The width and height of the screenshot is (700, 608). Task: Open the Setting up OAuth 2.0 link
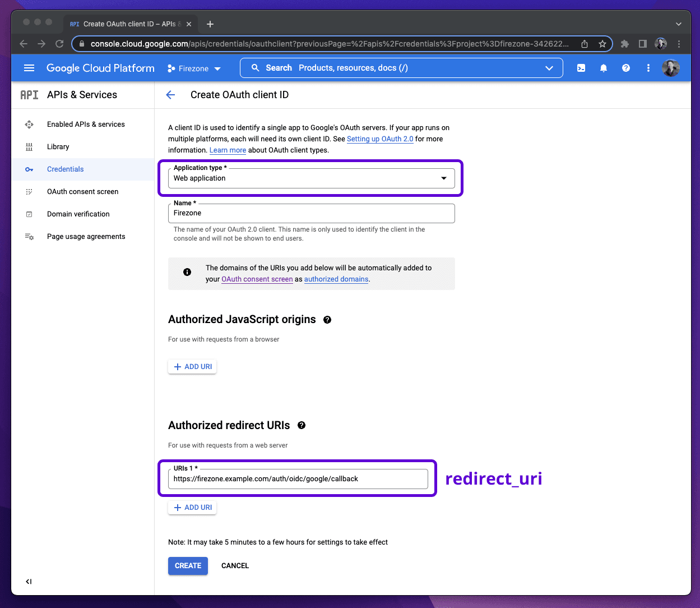click(380, 139)
